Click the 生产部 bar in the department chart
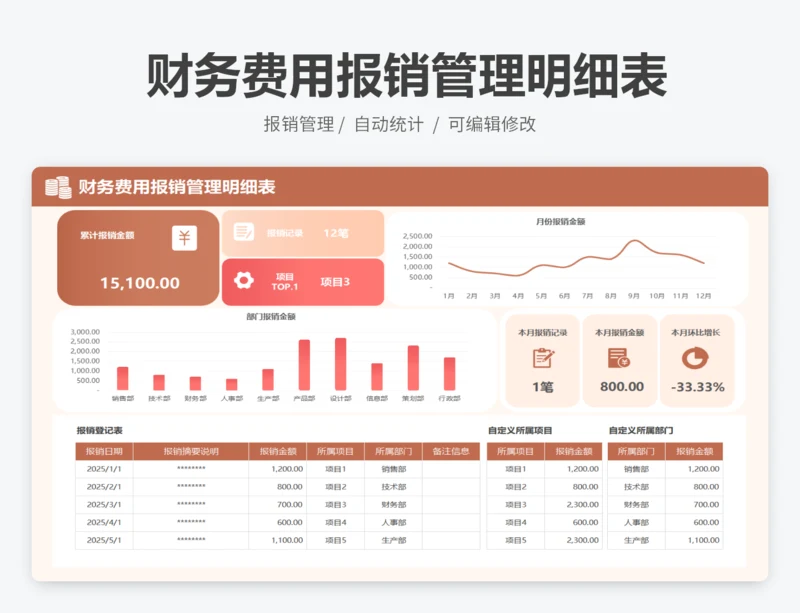 [268, 380]
